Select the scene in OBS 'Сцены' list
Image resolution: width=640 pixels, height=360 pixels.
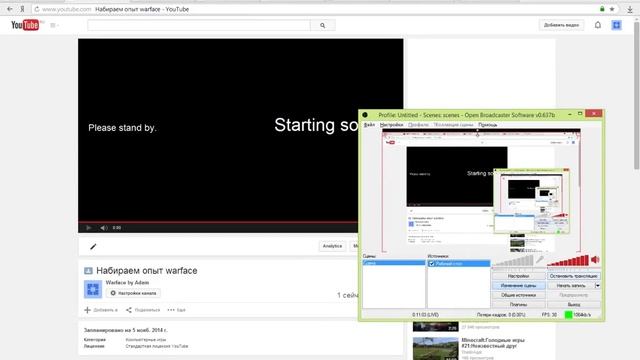pyautogui.click(x=394, y=263)
